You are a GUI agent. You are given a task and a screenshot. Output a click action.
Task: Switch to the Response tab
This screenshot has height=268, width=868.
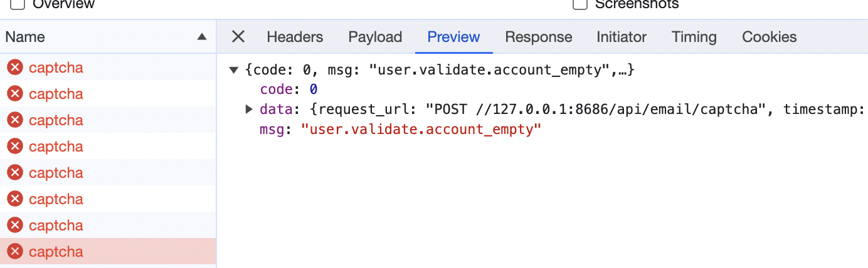coord(539,37)
